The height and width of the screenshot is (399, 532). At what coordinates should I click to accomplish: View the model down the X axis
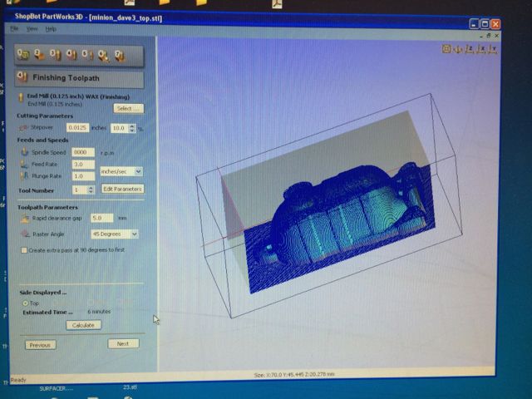point(481,49)
